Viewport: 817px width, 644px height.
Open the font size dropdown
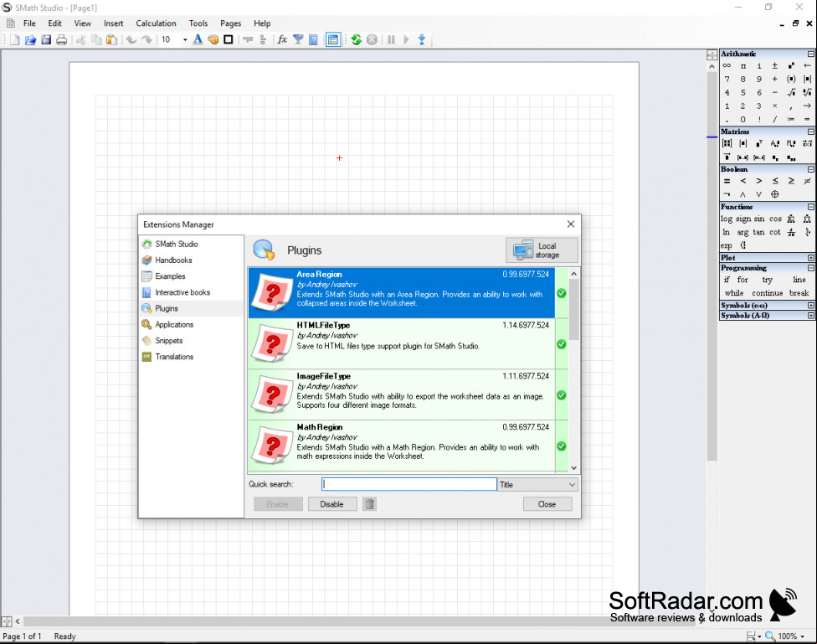pyautogui.click(x=185, y=39)
